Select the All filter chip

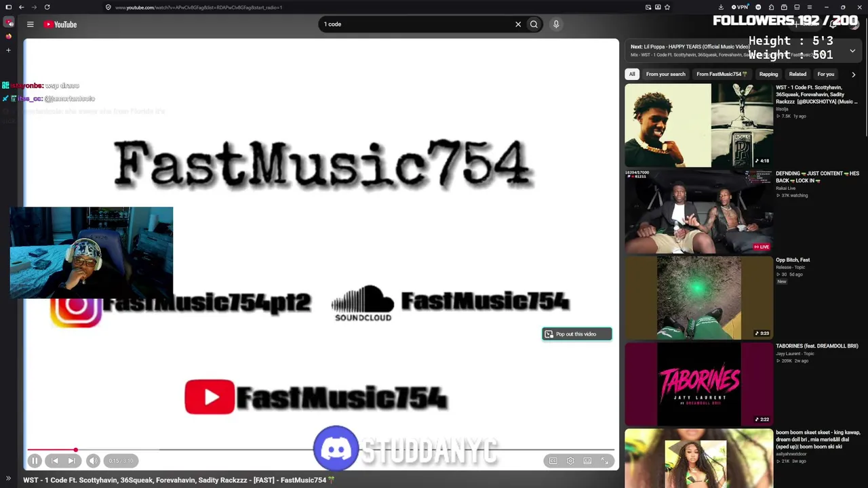coord(632,74)
